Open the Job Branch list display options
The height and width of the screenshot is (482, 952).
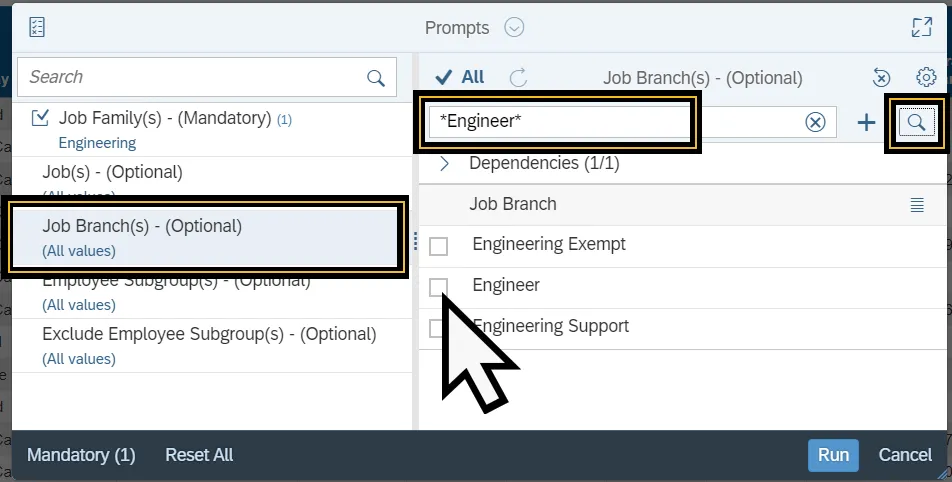coord(917,204)
